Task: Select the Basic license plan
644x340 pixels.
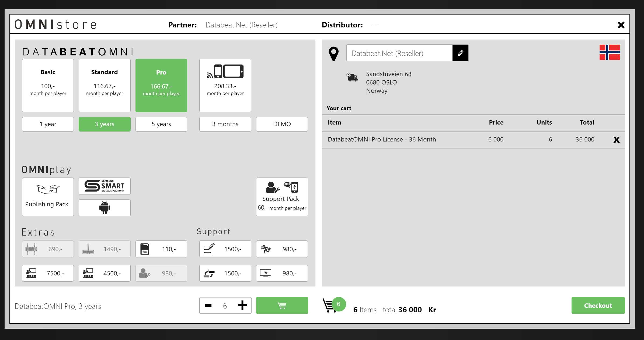Action: click(48, 86)
